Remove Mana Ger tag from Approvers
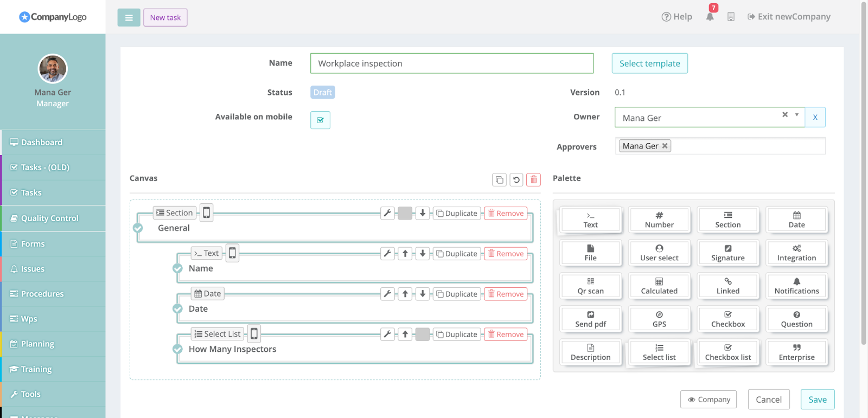 click(665, 146)
